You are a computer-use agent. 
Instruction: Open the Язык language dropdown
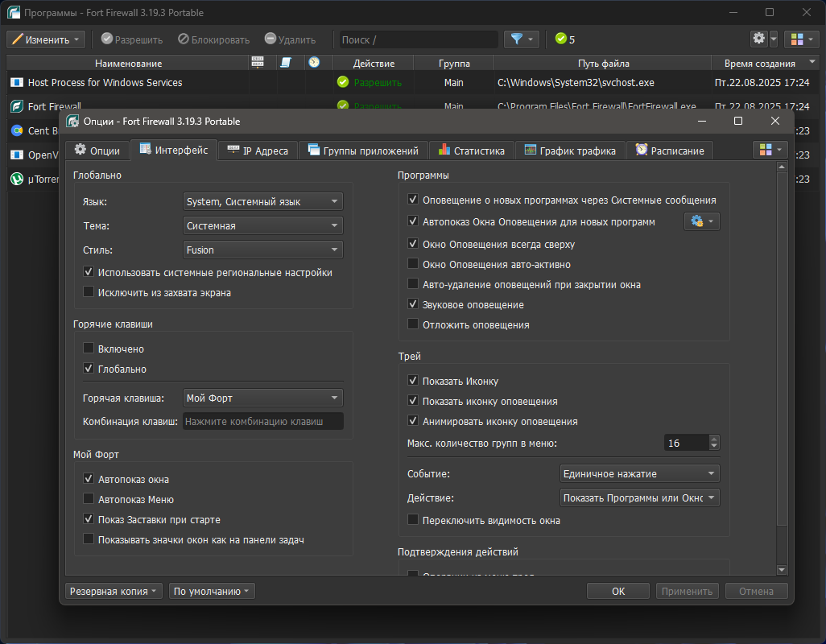click(x=263, y=202)
